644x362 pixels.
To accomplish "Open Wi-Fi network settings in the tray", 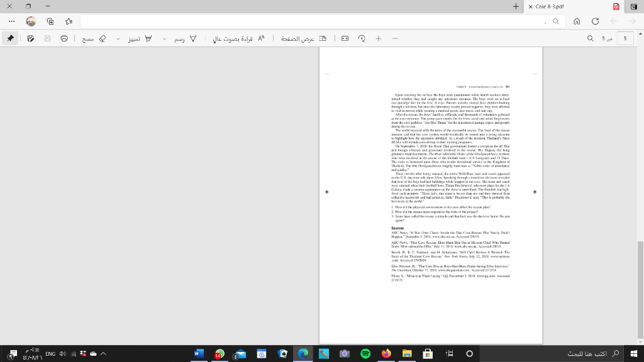I will 74,353.
